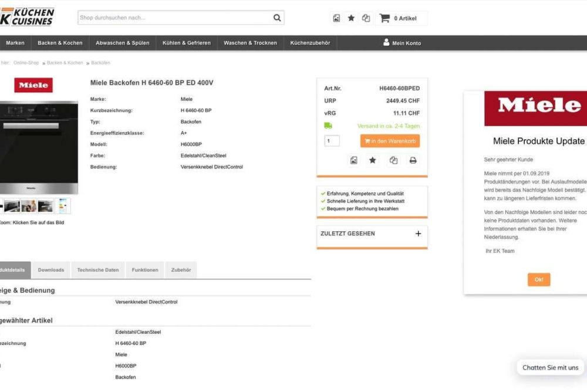The width and height of the screenshot is (587, 392).
Task: Click article number H6460-60BPED
Action: pyautogui.click(x=399, y=89)
